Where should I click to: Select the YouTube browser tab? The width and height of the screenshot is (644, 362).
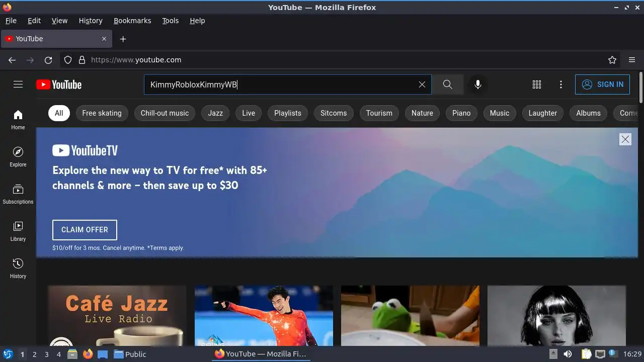pyautogui.click(x=56, y=39)
